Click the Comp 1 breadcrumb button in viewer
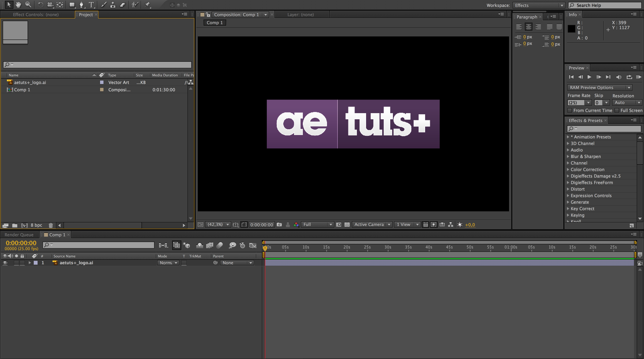This screenshot has height=359, width=644. pyautogui.click(x=215, y=22)
